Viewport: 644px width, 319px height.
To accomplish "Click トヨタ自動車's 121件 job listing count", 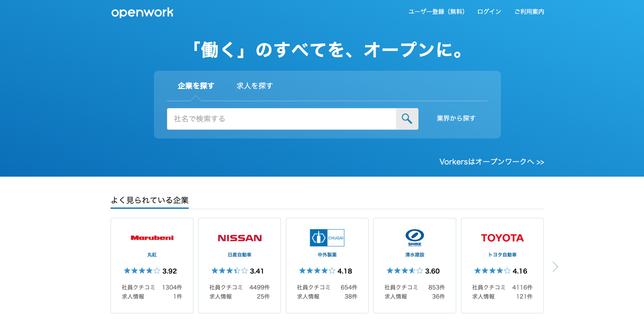I will [x=524, y=296].
